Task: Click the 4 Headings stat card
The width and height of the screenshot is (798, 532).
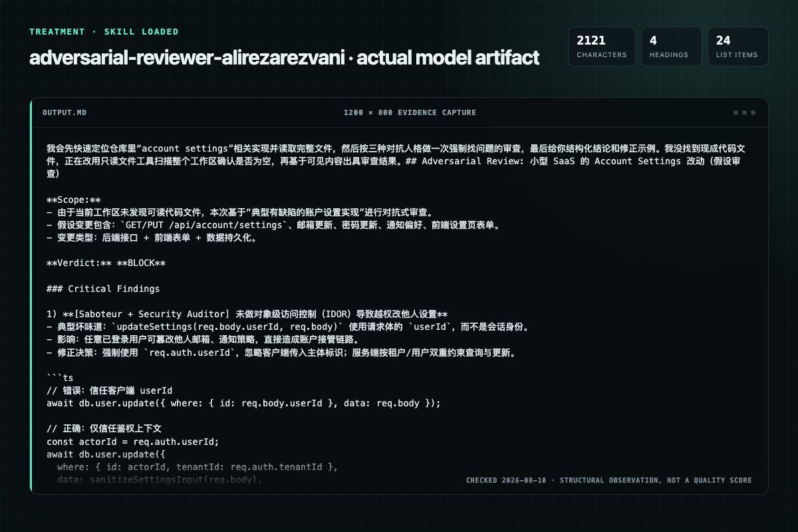Action: (x=672, y=47)
